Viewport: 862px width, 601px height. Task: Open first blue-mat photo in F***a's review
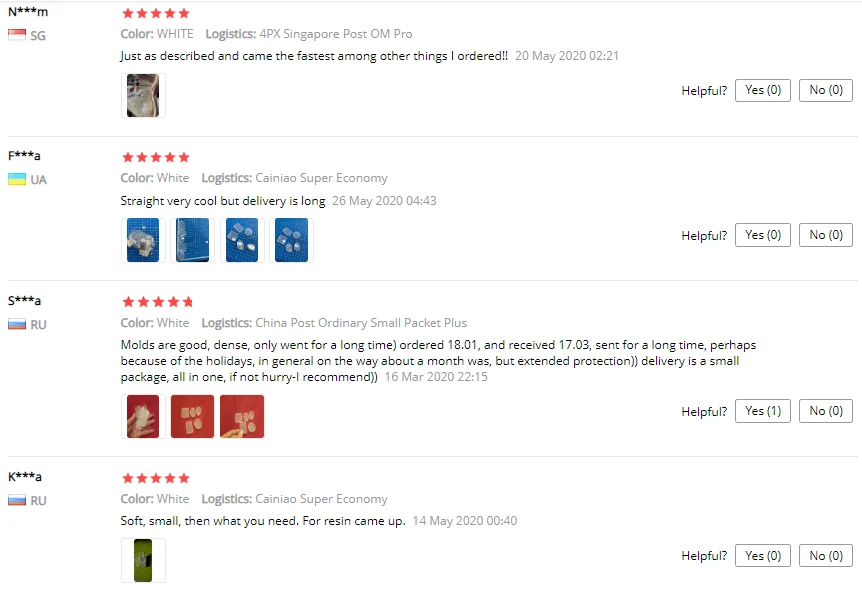[x=143, y=240]
